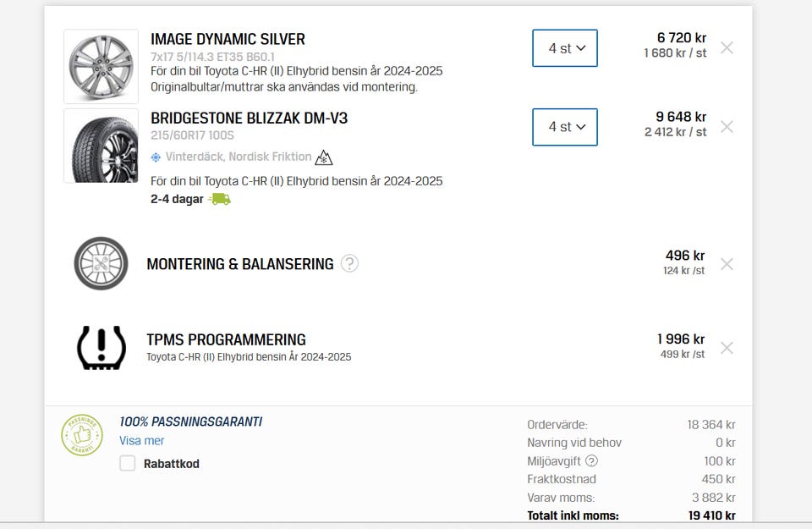Image resolution: width=812 pixels, height=529 pixels.
Task: Open help icon next to Montering & Balansering
Action: pos(349,263)
